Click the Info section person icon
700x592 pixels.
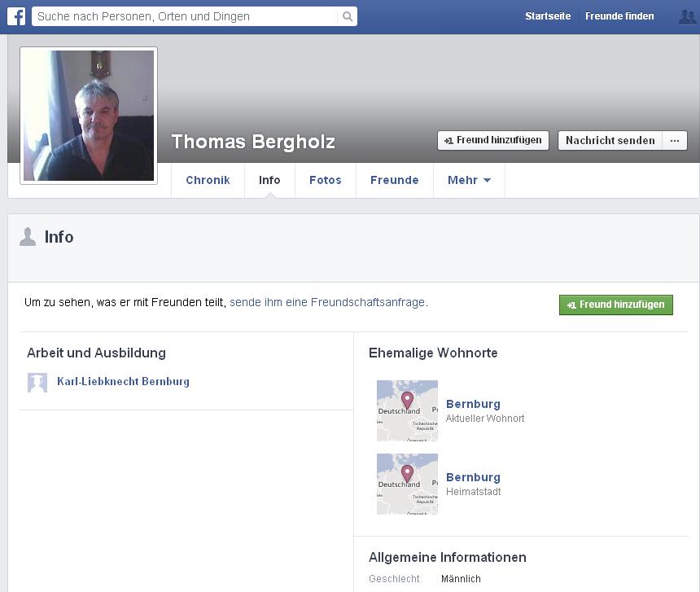coord(28,238)
